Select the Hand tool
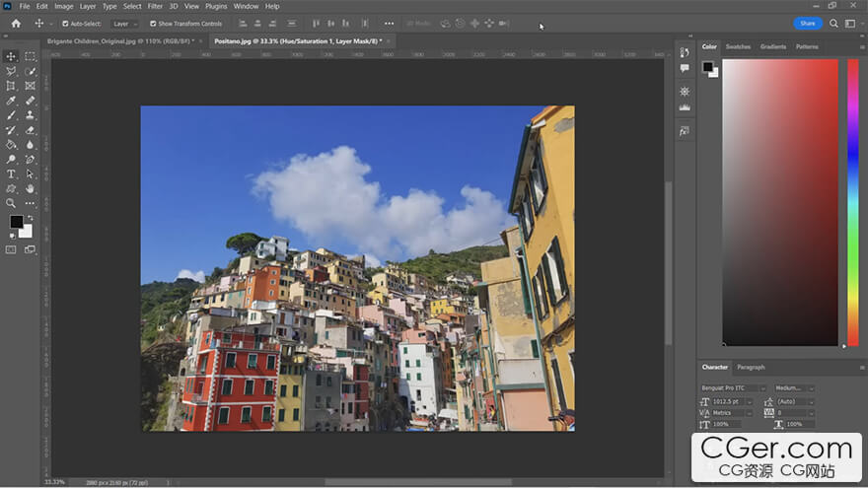Image resolution: width=868 pixels, height=488 pixels. [x=30, y=188]
